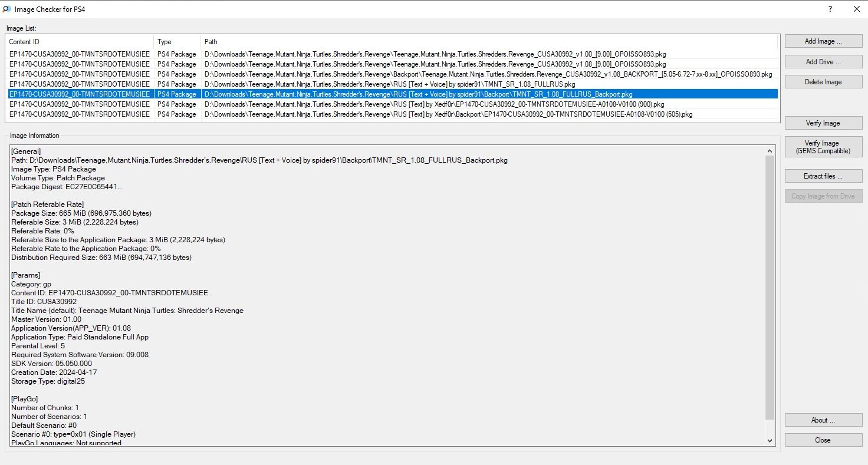
Task: Click the Add Drive button
Action: pos(823,62)
